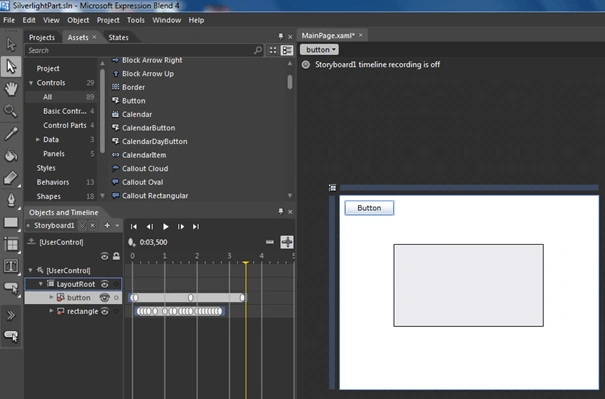
Task: Select Callout Cloud asset
Action: (x=145, y=169)
